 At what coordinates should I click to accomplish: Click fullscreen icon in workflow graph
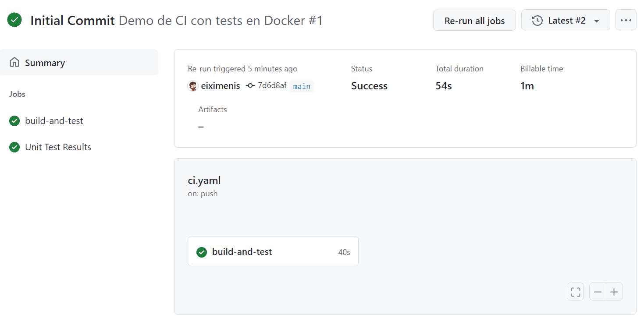[575, 292]
